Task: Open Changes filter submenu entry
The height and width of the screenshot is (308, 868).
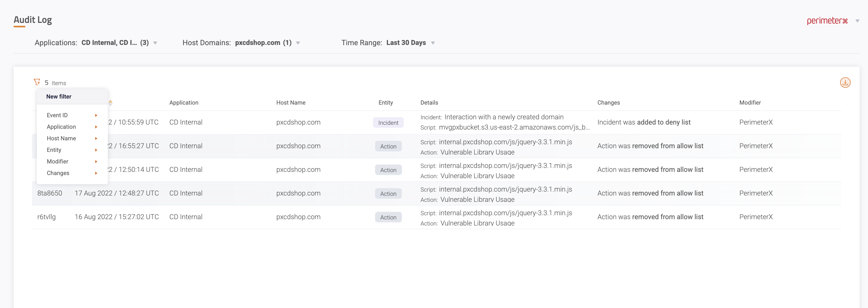Action: coord(58,173)
